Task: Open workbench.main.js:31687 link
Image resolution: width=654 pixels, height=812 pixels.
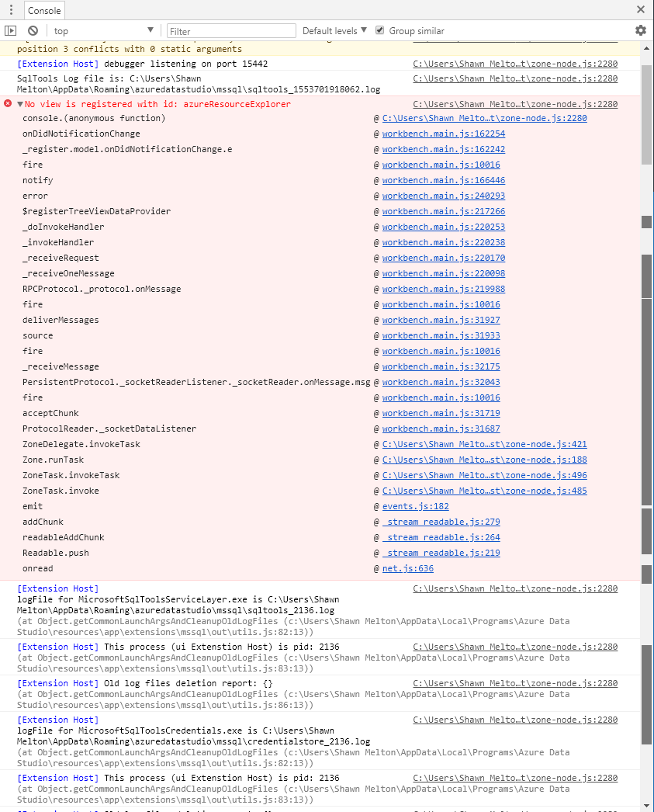Action: click(441, 429)
